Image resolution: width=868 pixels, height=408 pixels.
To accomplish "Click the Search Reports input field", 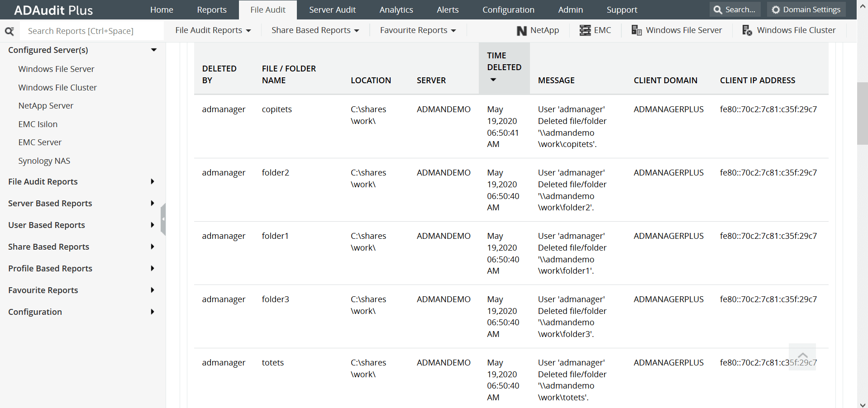I will point(92,31).
